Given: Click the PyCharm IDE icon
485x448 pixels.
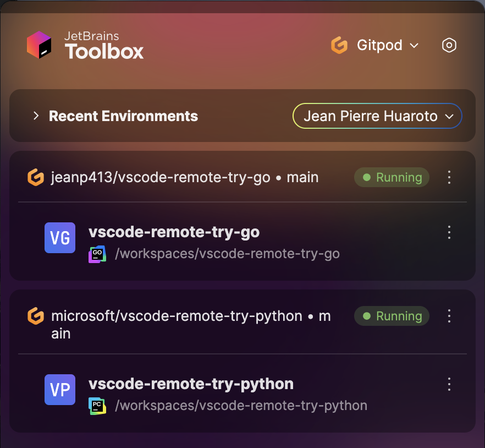Looking at the screenshot, I should (97, 406).
